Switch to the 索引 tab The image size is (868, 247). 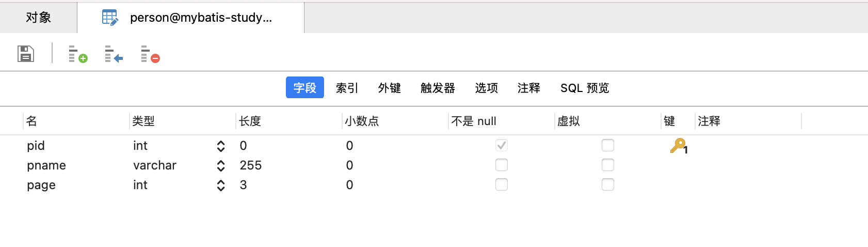click(347, 88)
